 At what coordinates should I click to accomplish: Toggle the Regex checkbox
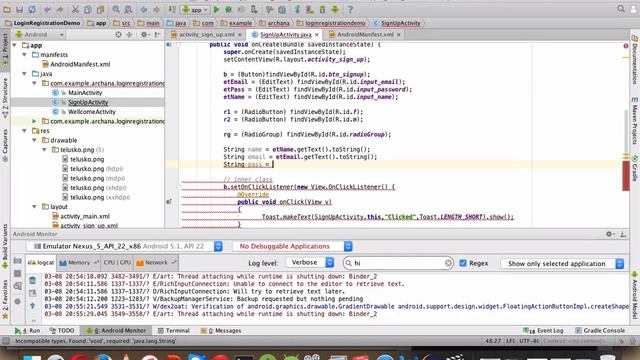point(462,263)
